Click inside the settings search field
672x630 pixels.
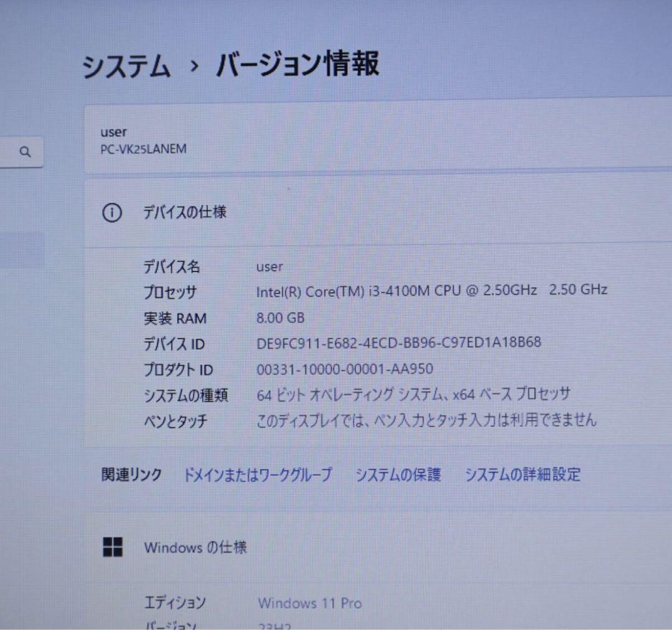[x=21, y=152]
